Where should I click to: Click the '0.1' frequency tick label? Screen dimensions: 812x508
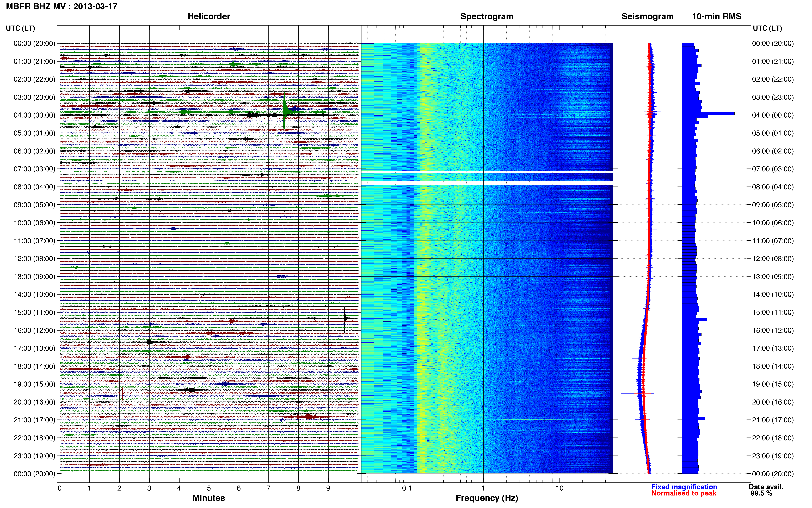407,488
